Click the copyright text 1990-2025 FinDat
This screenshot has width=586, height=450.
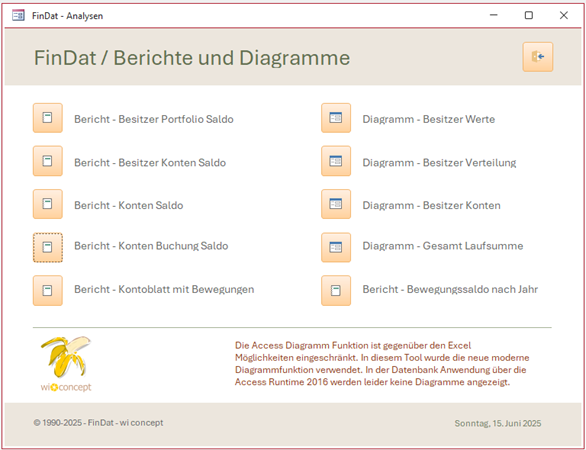98,423
